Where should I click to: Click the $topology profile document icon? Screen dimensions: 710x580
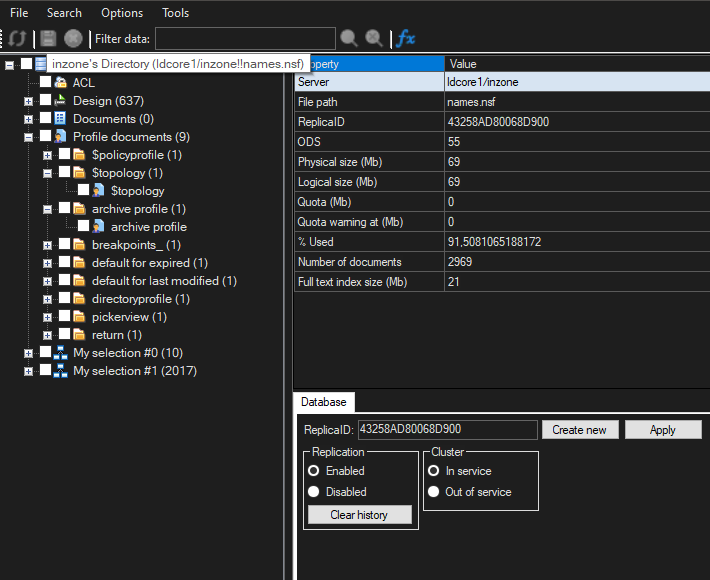point(99,190)
